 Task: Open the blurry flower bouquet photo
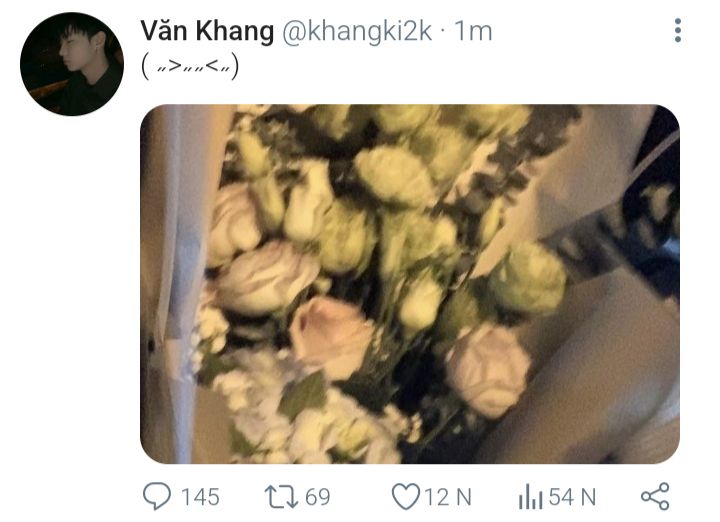[x=410, y=284]
